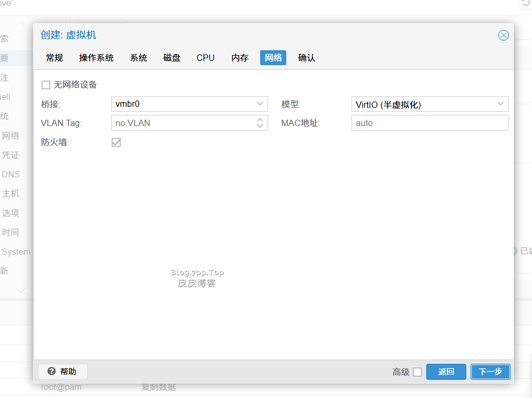Toggle the 防火墙 firewall checkbox
Screen dimensions: 532x398
click(116, 143)
